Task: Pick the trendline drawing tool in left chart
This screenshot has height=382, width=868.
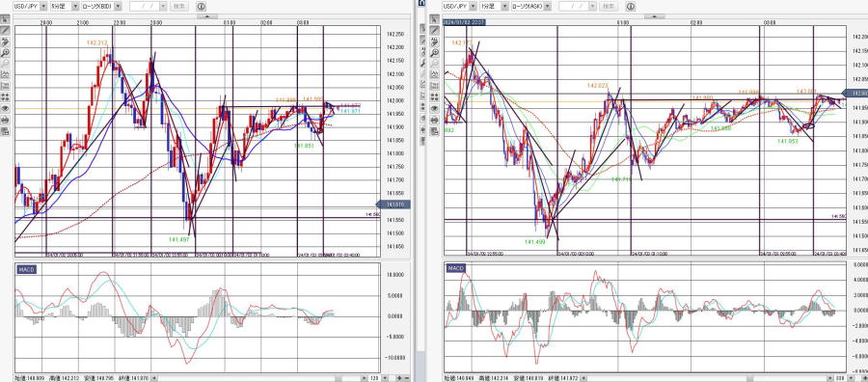Action: pyautogui.click(x=6, y=30)
